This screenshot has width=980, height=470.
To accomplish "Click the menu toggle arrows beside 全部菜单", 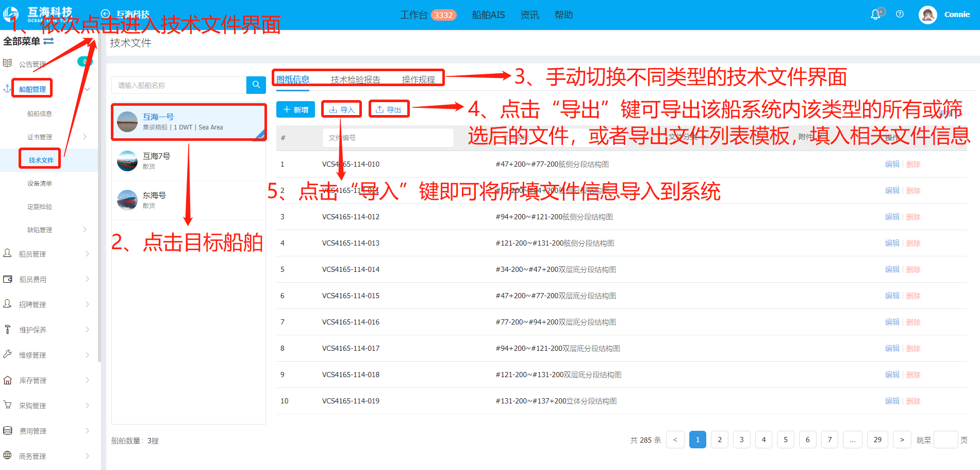I will [48, 41].
